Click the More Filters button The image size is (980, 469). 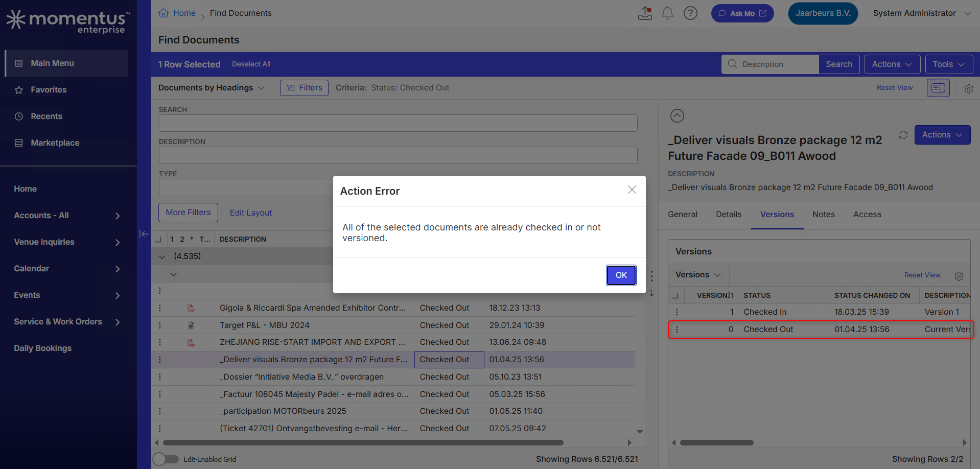(x=188, y=213)
